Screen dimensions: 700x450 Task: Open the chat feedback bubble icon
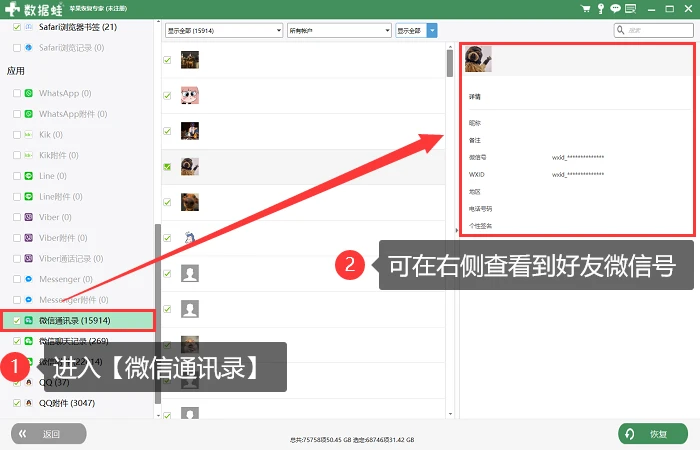click(616, 8)
